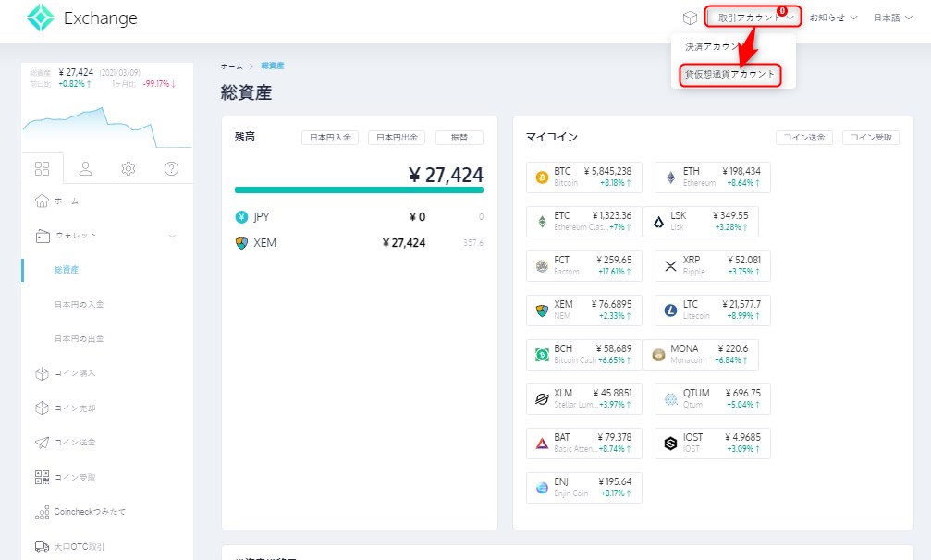This screenshot has width=931, height=560.
Task: Open the お知らせ notifications dropdown
Action: [x=833, y=18]
